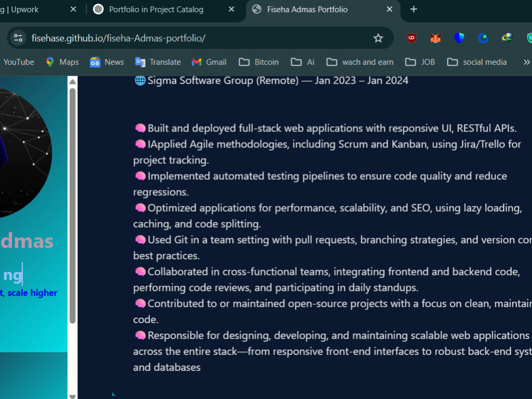The image size is (532, 399).
Task: Click the scroll down arrow of sidebar scrollbar
Action: pos(72,396)
